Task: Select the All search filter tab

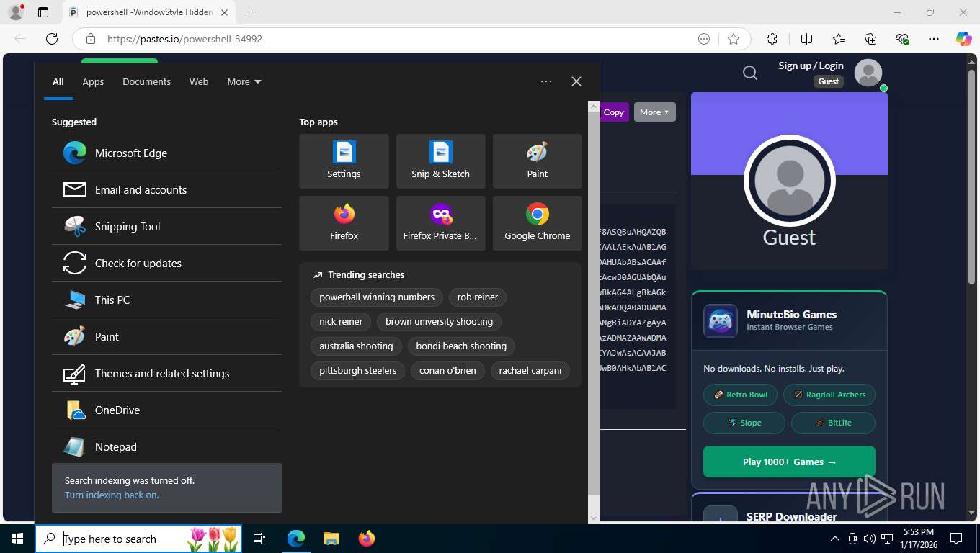Action: pos(58,81)
